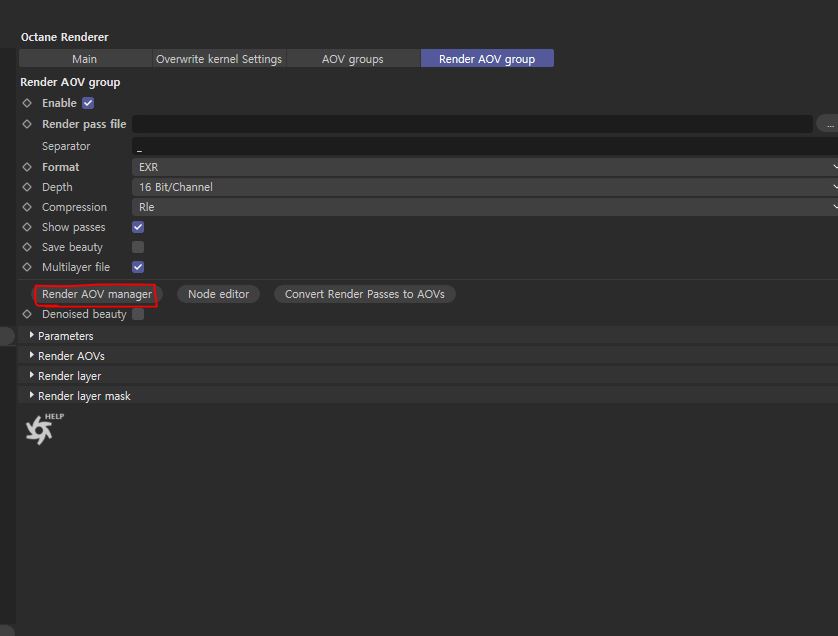Expand the Render layer mask section
The image size is (838, 636).
pyautogui.click(x=428, y=396)
